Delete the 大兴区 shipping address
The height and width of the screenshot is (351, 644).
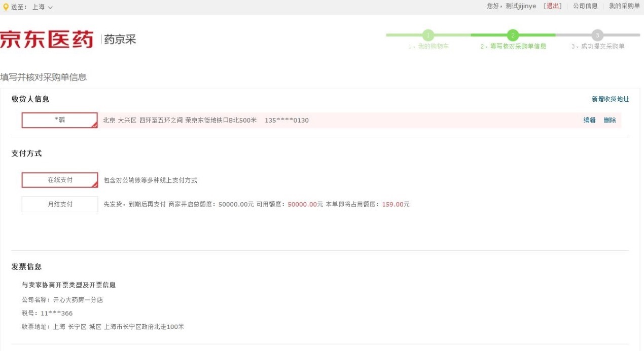point(610,120)
